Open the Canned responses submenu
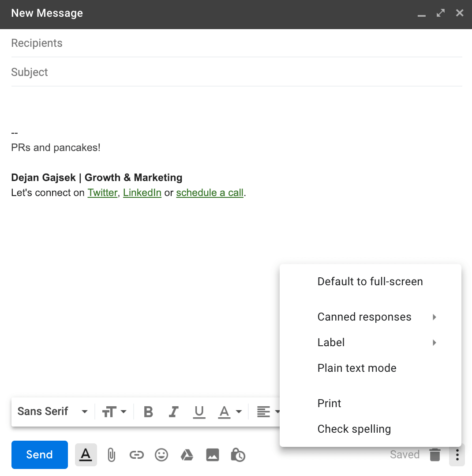Screen dimensions: 472x476 (371, 317)
